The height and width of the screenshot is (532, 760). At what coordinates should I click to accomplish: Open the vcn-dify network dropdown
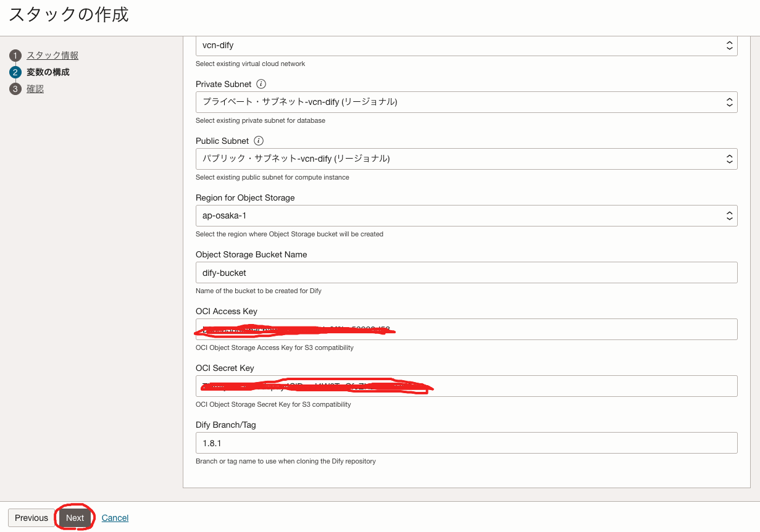pyautogui.click(x=466, y=45)
